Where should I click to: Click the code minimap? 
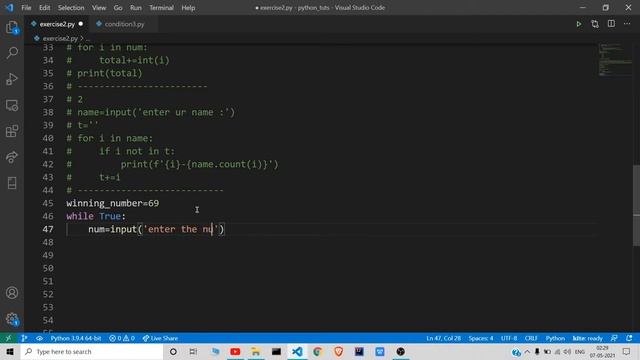615,60
